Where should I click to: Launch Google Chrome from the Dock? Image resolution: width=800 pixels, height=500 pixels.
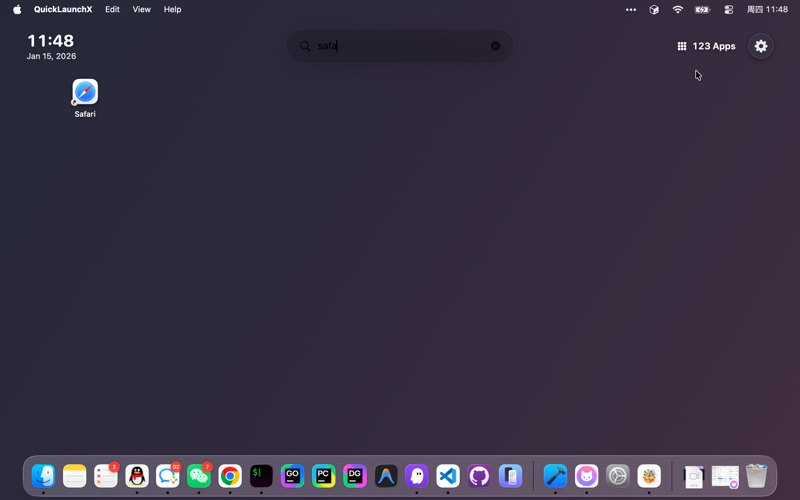point(230,476)
